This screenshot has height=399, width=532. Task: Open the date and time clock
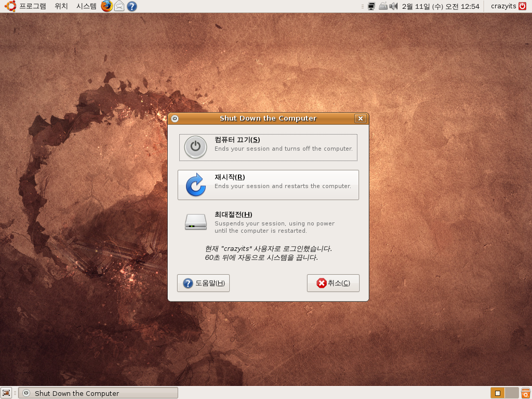tap(441, 6)
